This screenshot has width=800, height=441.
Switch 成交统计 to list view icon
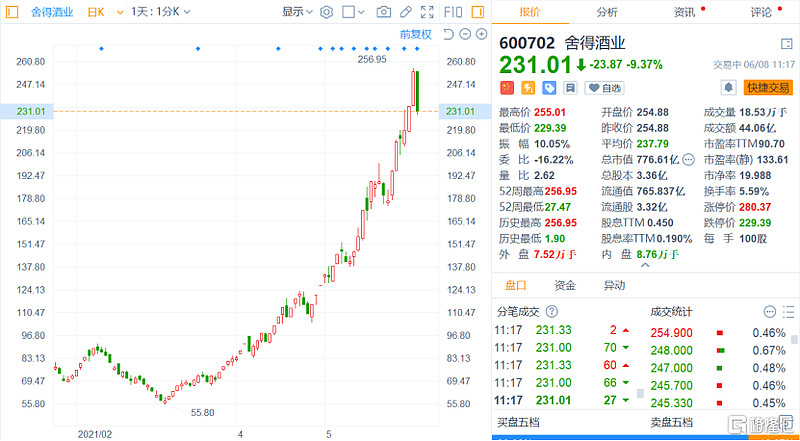pyautogui.click(x=788, y=311)
